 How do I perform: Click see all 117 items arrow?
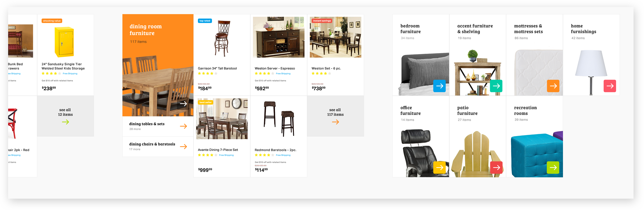point(335,122)
